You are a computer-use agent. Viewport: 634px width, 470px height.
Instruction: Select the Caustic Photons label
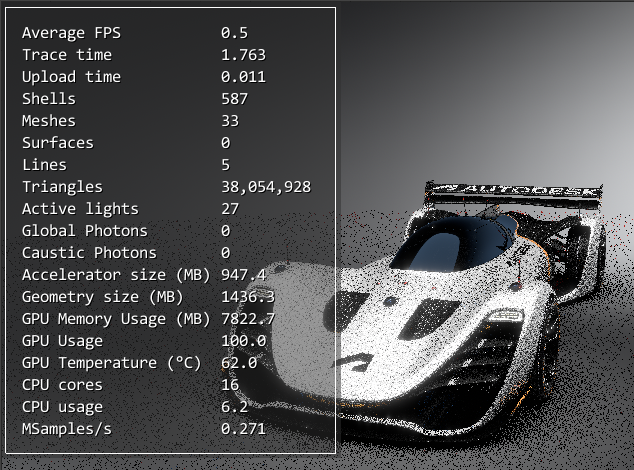click(89, 253)
